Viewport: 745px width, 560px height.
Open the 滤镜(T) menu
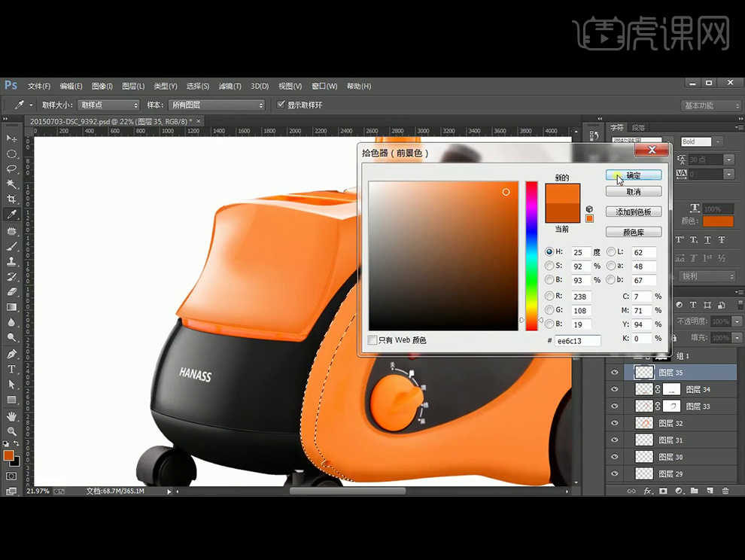coord(230,86)
